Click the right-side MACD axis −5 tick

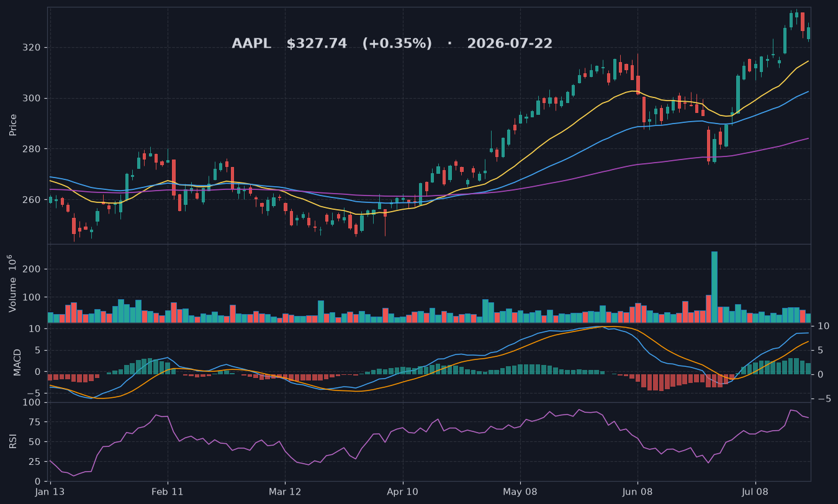click(823, 399)
